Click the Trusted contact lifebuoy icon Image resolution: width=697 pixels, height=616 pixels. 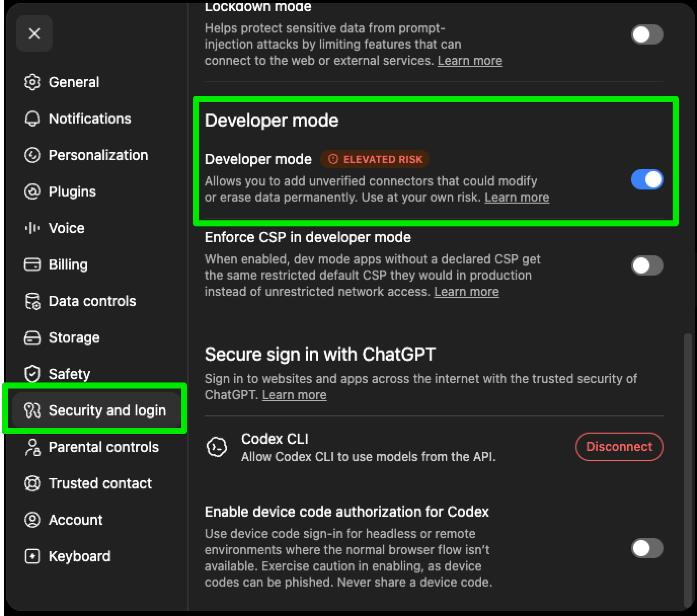(x=32, y=483)
